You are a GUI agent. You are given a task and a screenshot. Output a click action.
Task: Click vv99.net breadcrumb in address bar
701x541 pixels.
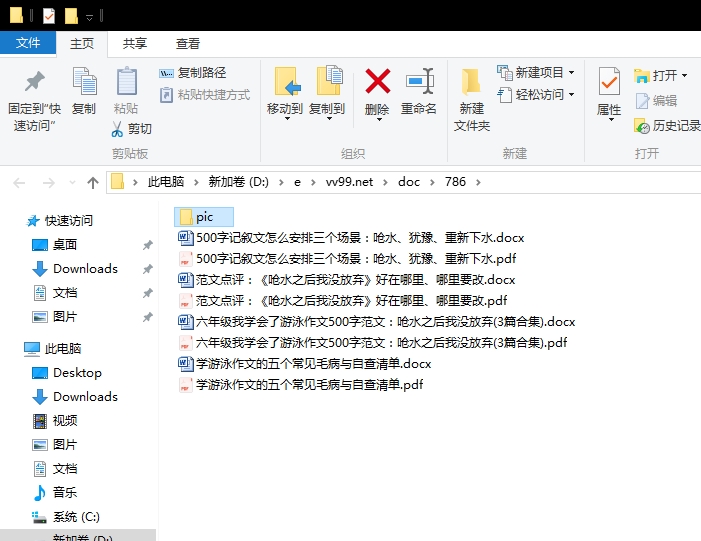pyautogui.click(x=349, y=182)
